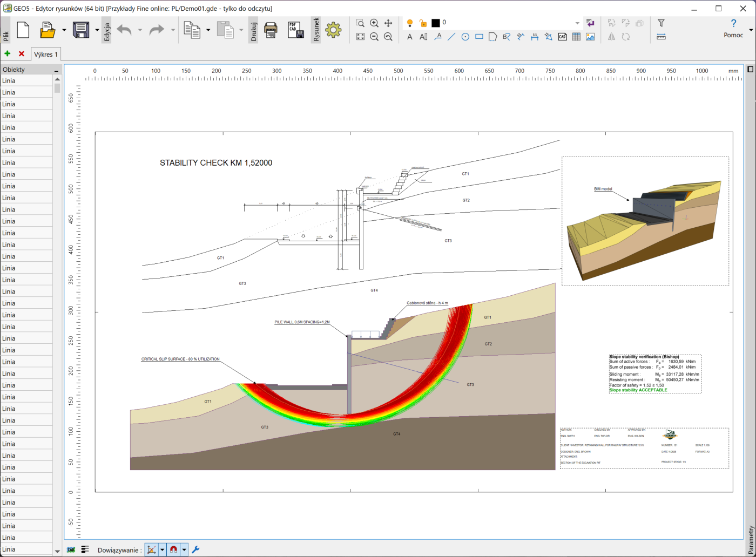Open the Pomoc help menu
This screenshot has height=557, width=756.
coord(733,29)
